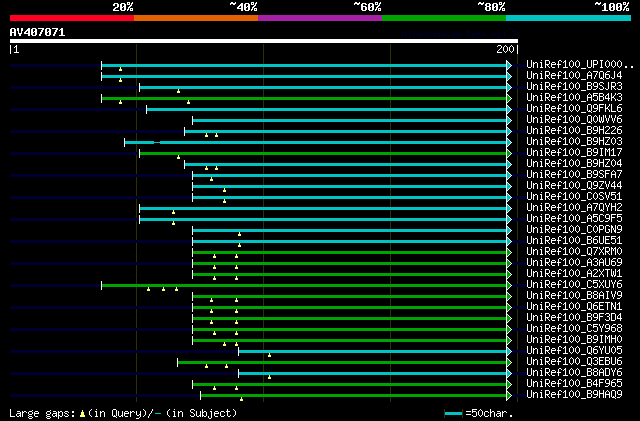Click the UniRef100_B8AIV9 label
The height and width of the screenshot is (421, 640).
click(574, 296)
